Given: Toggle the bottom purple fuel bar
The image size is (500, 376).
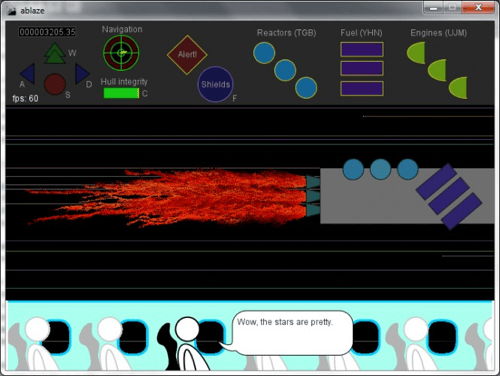Looking at the screenshot, I should pyautogui.click(x=362, y=88).
